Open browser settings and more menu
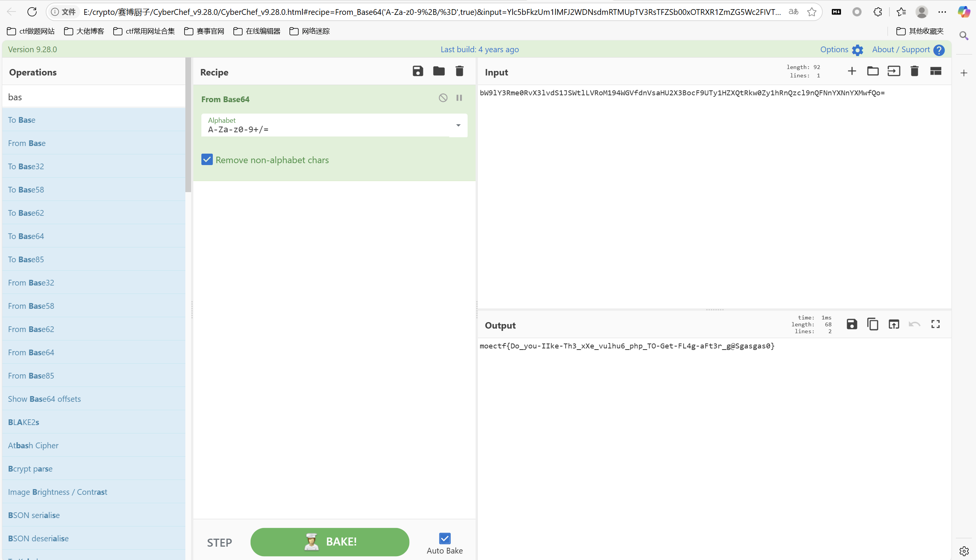Screen dimensions: 976x560 coord(942,12)
